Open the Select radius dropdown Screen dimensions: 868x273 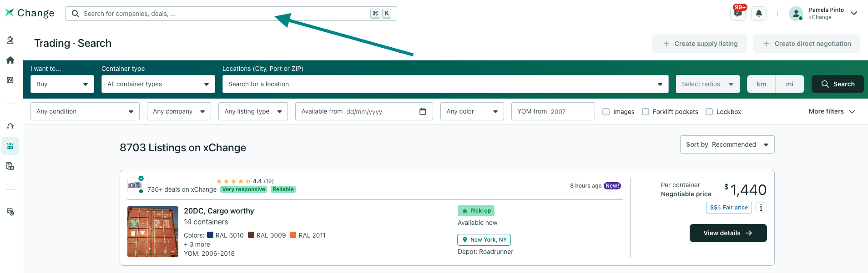tap(708, 84)
